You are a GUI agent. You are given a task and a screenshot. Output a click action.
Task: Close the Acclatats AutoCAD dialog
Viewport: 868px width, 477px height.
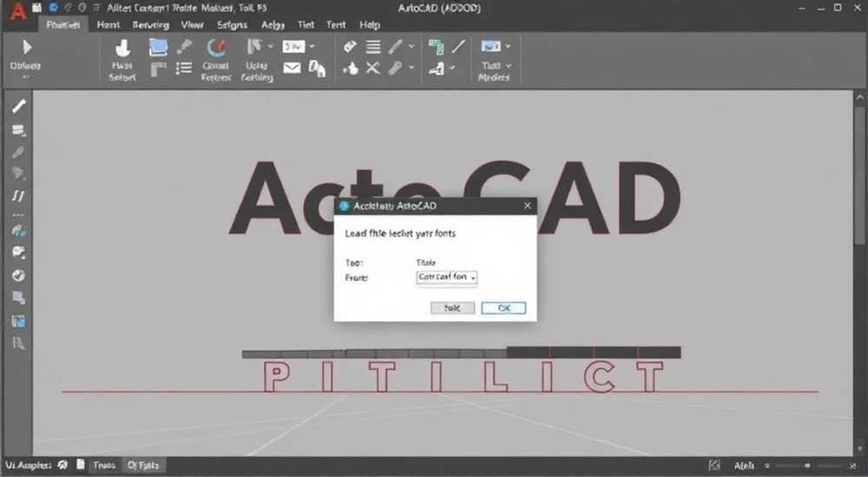[528, 206]
